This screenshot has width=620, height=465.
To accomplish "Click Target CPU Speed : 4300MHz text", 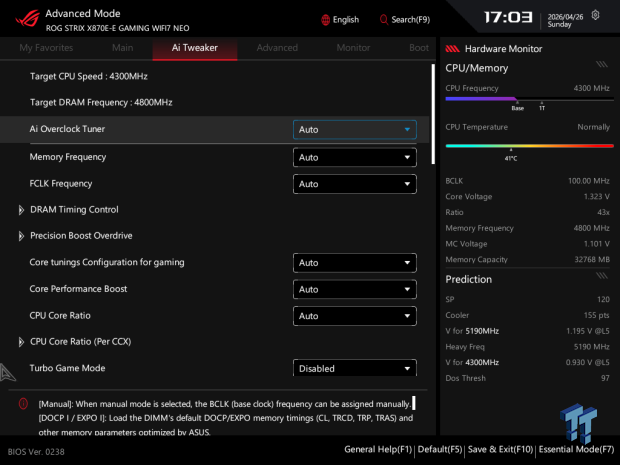I will coord(89,76).
